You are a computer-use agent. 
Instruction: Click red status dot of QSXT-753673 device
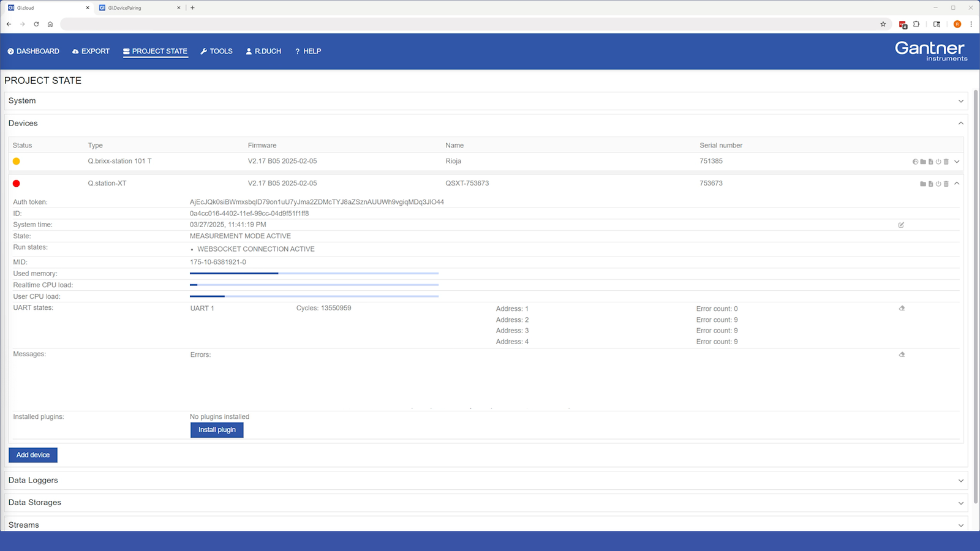(17, 183)
